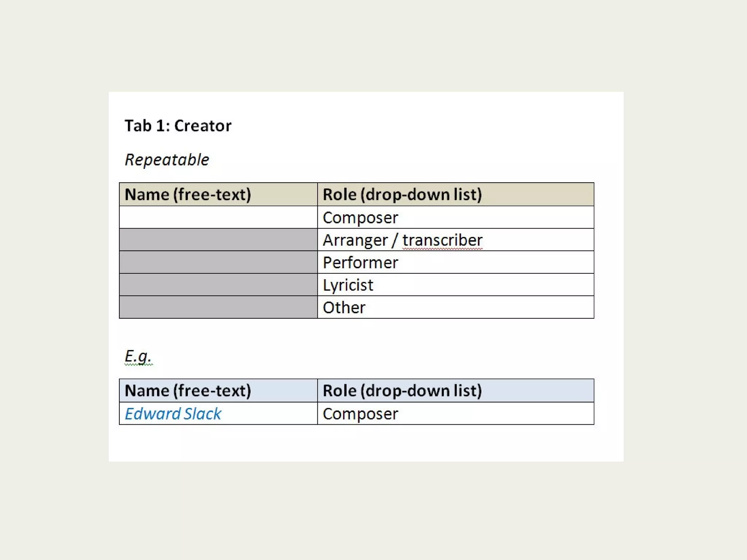
Task: Choose the 'Arranger / transcriber' role
Action: (x=456, y=240)
